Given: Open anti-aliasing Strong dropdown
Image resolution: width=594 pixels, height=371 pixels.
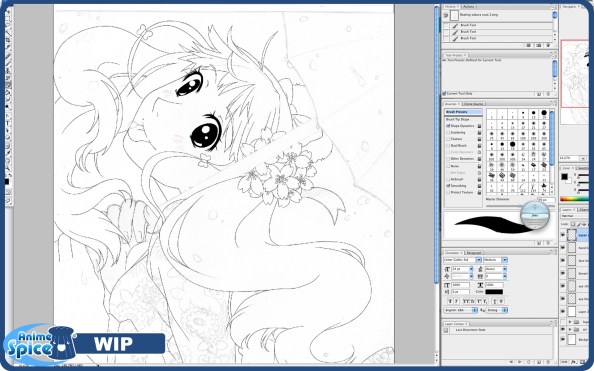Looking at the screenshot, I should tap(497, 310).
